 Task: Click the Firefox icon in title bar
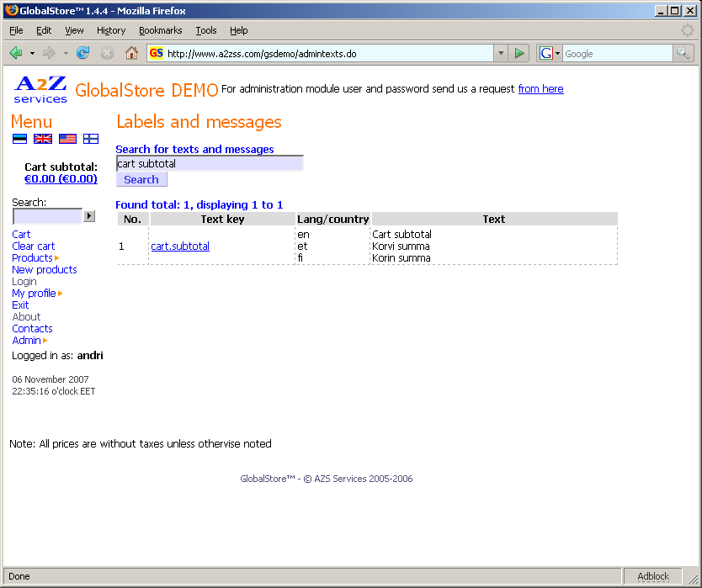[x=12, y=10]
